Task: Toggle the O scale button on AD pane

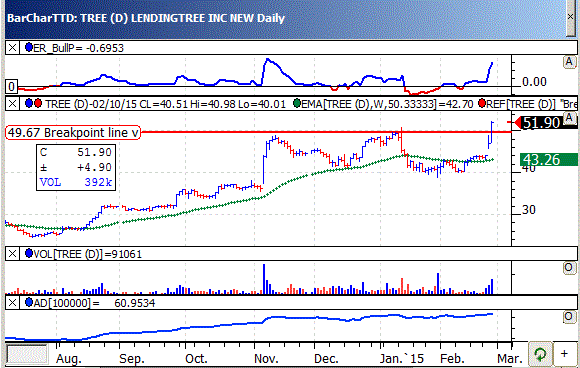Action: pyautogui.click(x=569, y=317)
